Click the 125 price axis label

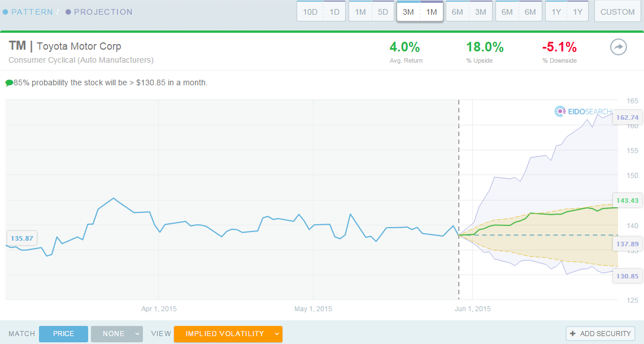[633, 301]
